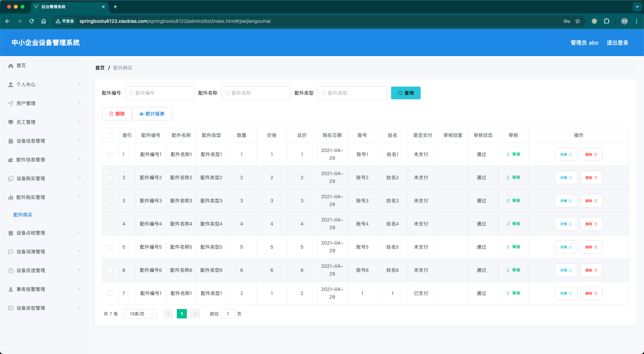The image size is (644, 354).
Task: Click the 前往 page number input
Action: [x=228, y=314]
